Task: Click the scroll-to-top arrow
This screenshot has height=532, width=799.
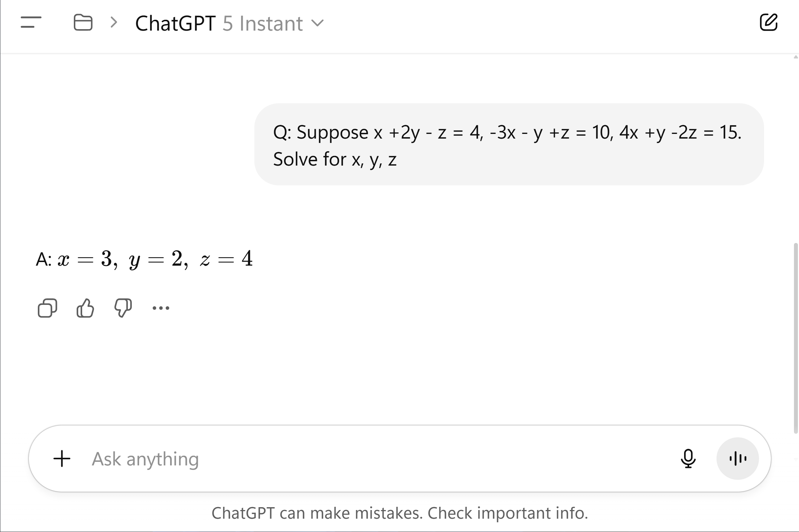Action: pos(795,56)
